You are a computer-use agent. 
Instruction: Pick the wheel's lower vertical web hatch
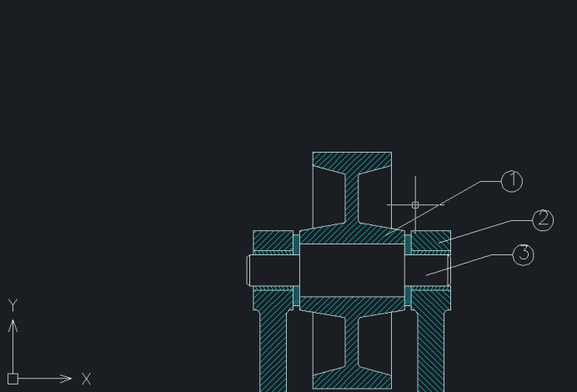tap(352, 342)
